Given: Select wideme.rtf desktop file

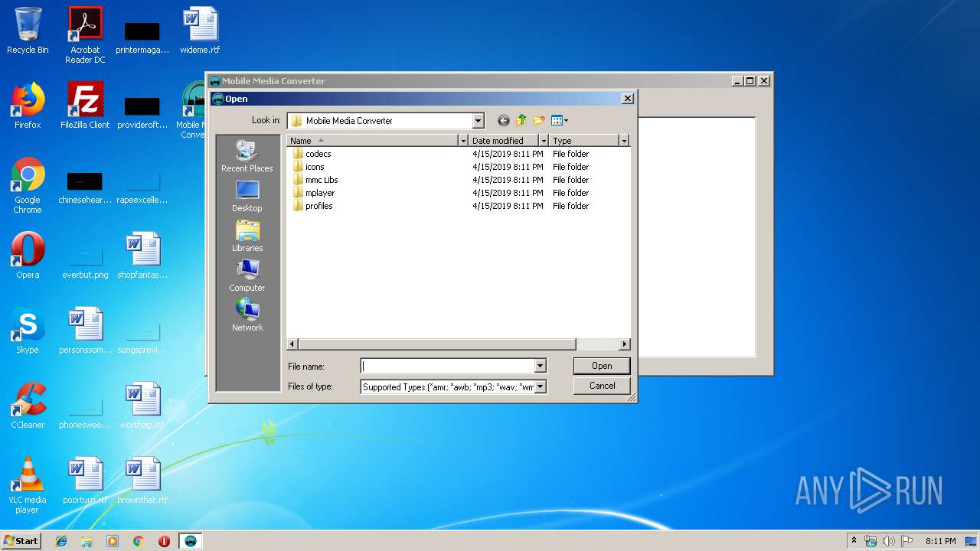Looking at the screenshot, I should point(200,31).
